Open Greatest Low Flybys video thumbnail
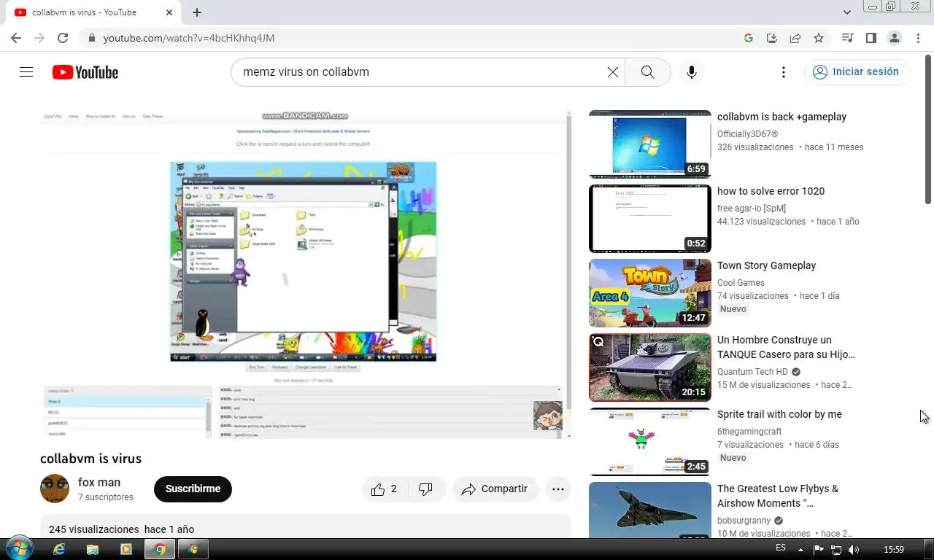Image resolution: width=934 pixels, height=560 pixels. click(x=650, y=510)
